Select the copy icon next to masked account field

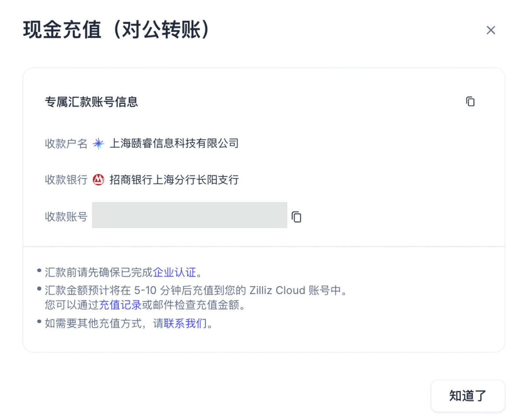click(296, 216)
